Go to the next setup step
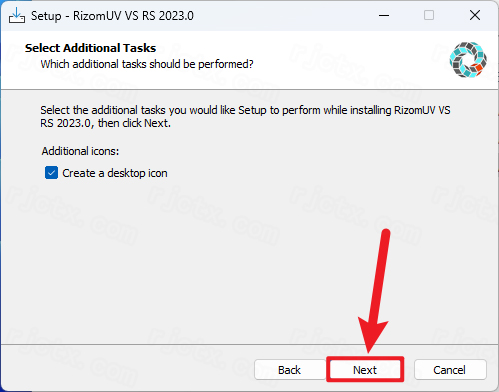The image size is (499, 392). tap(365, 369)
